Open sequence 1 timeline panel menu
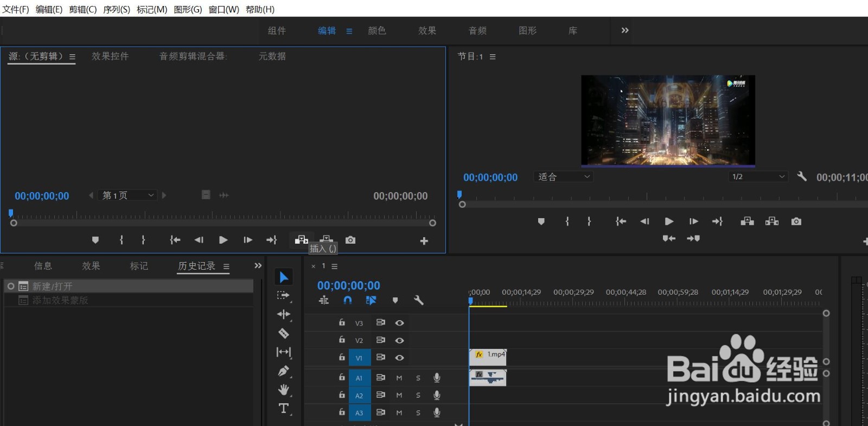The image size is (868, 426). pos(335,266)
